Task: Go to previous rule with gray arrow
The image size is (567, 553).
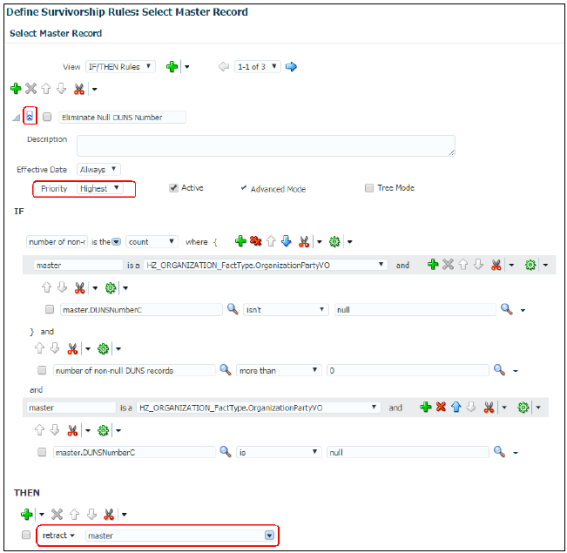Action: click(224, 67)
